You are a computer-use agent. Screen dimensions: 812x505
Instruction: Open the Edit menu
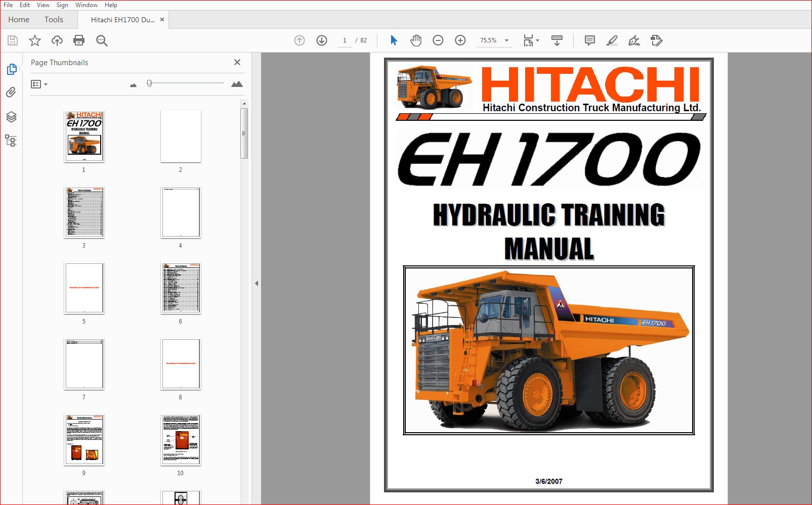[x=25, y=5]
